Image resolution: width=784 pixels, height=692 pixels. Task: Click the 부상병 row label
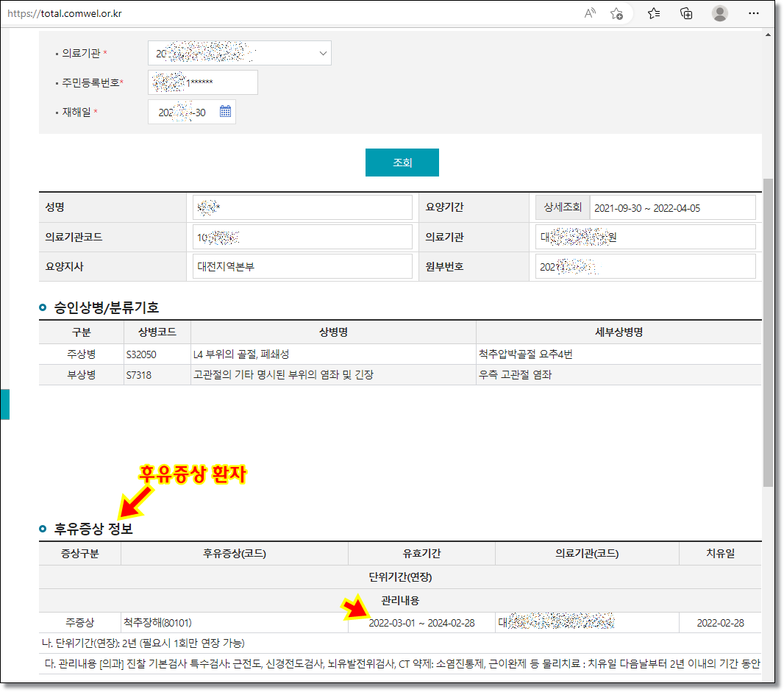pos(82,375)
